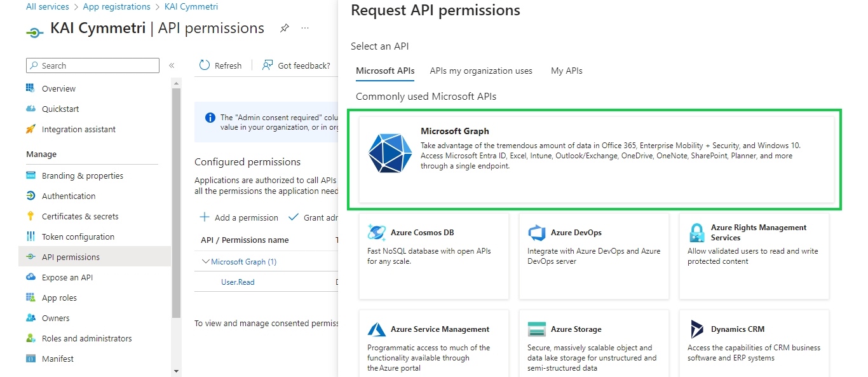Click the Azure DevOps tile icon
This screenshot has width=868, height=377.
point(537,233)
